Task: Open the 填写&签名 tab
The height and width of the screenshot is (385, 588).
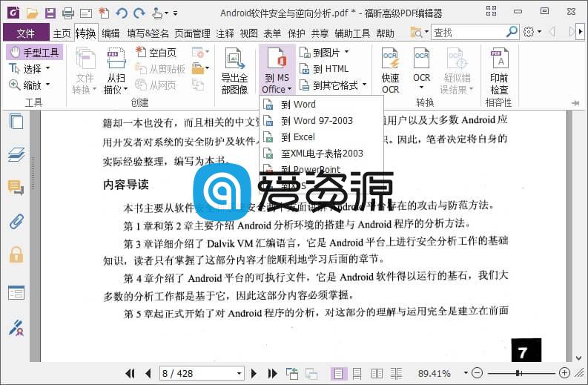Action: (x=148, y=33)
